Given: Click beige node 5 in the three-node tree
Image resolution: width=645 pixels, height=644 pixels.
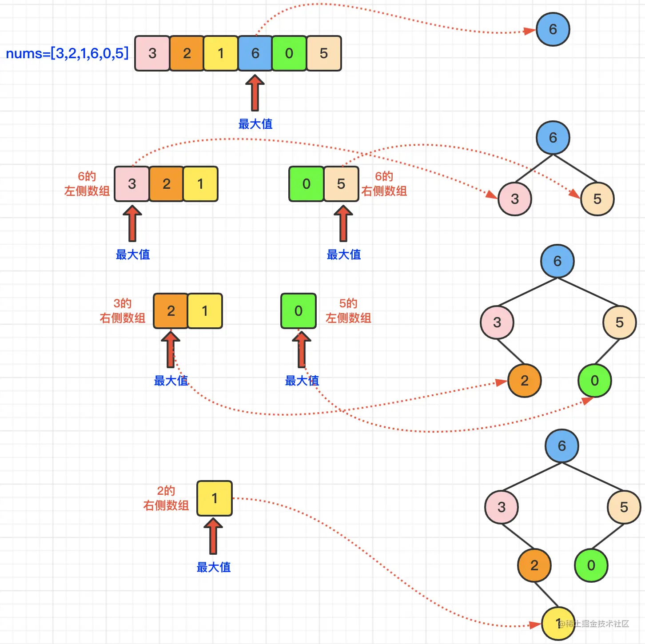Looking at the screenshot, I should tap(597, 199).
